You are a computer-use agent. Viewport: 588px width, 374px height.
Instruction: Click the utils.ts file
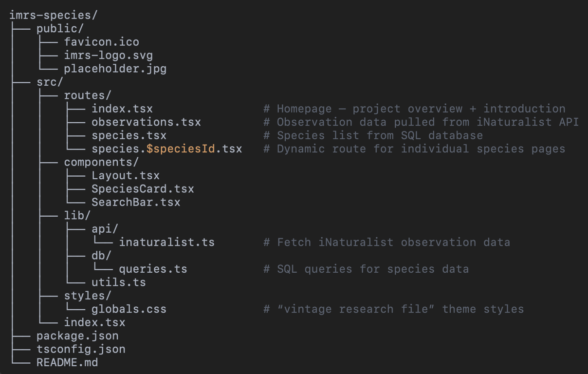(x=118, y=282)
